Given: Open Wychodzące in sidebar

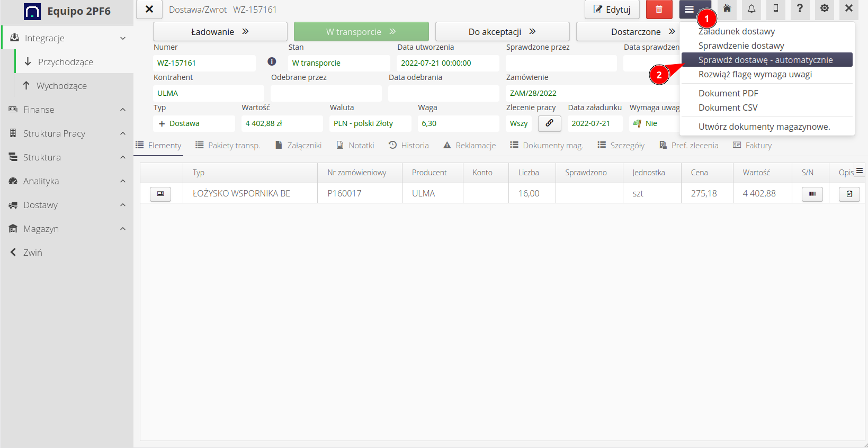Looking at the screenshot, I should click(x=74, y=86).
